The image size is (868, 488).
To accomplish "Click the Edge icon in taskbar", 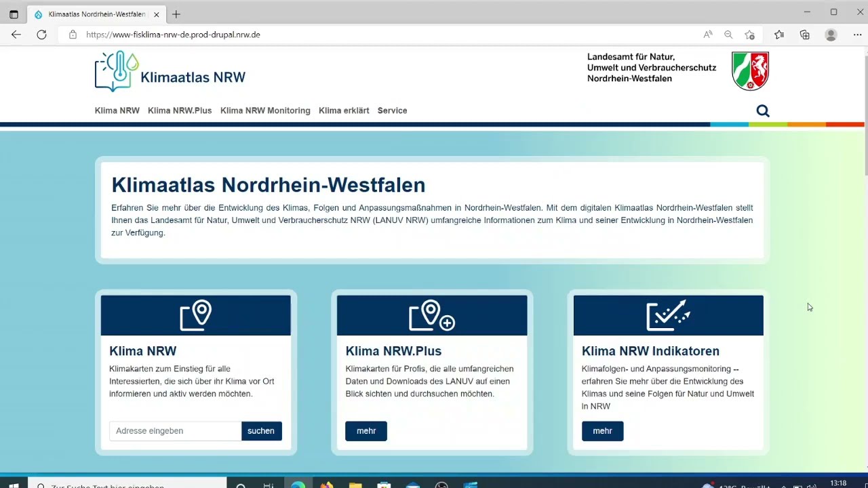I will pyautogui.click(x=298, y=484).
